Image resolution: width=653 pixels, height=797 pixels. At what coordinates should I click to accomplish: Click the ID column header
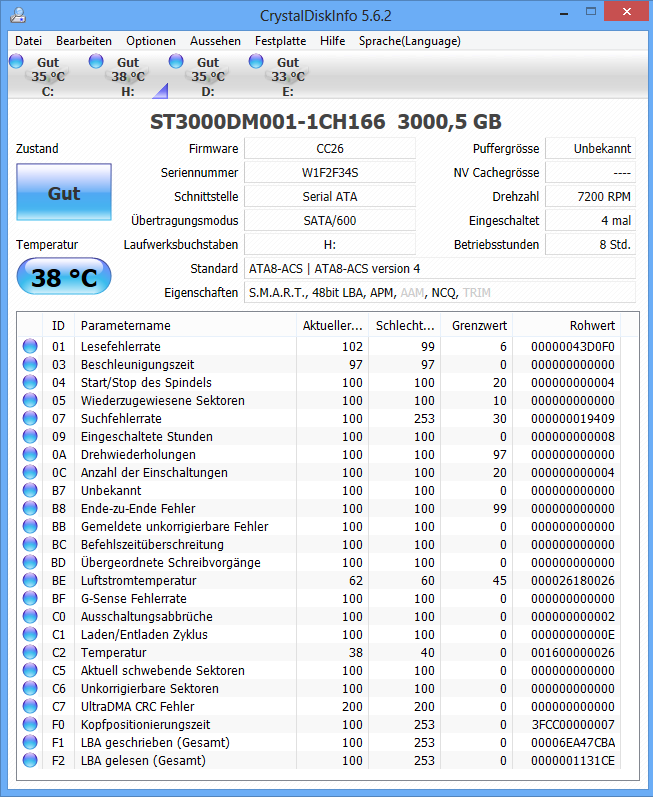pyautogui.click(x=58, y=325)
